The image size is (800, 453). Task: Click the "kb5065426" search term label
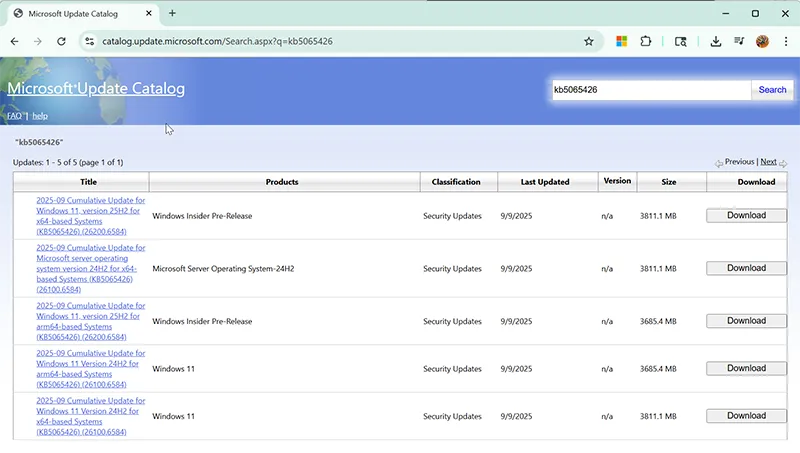(39, 142)
